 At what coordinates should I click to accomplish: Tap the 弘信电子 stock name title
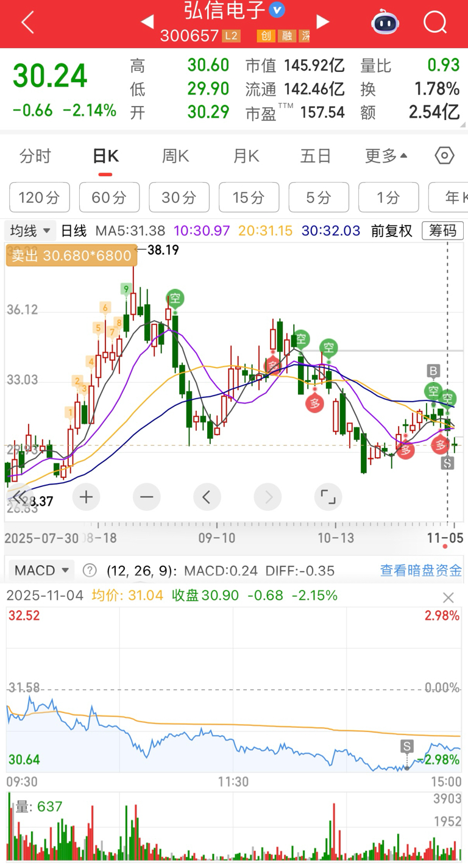coord(225,10)
